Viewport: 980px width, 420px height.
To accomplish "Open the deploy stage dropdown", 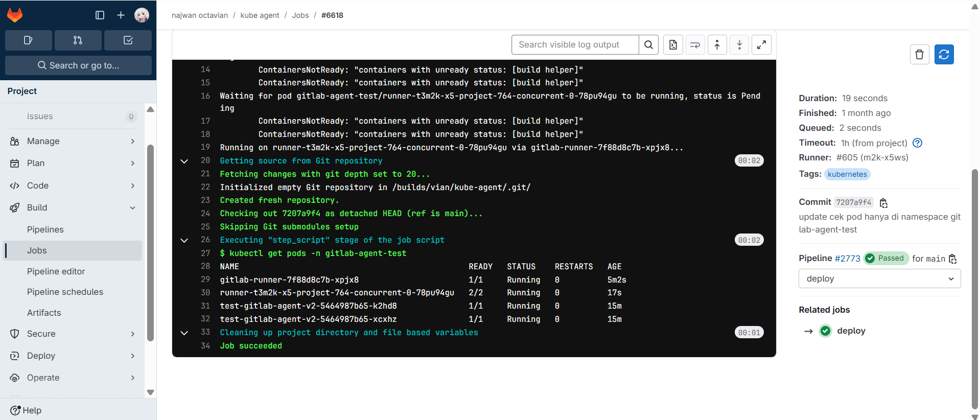I will 879,279.
